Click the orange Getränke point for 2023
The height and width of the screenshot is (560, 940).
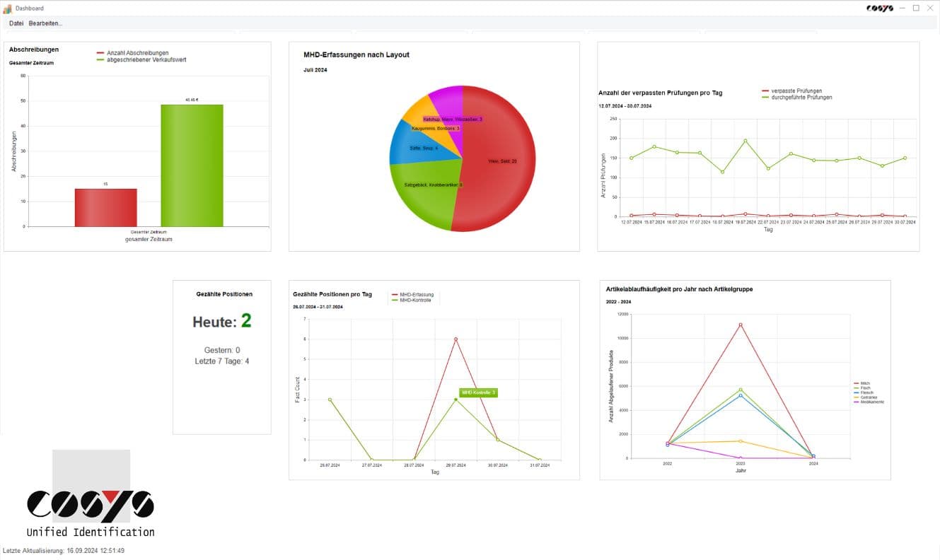[741, 441]
